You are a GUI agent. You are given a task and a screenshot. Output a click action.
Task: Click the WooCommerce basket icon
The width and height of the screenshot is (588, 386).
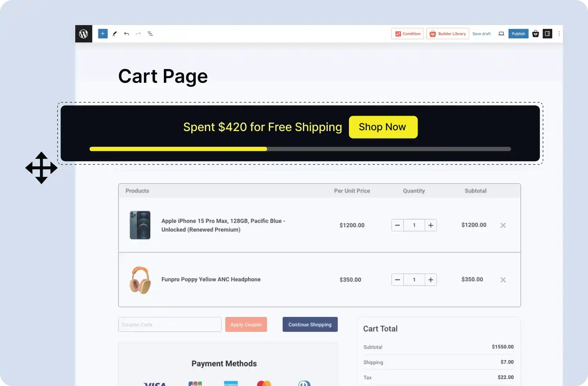[x=535, y=33]
